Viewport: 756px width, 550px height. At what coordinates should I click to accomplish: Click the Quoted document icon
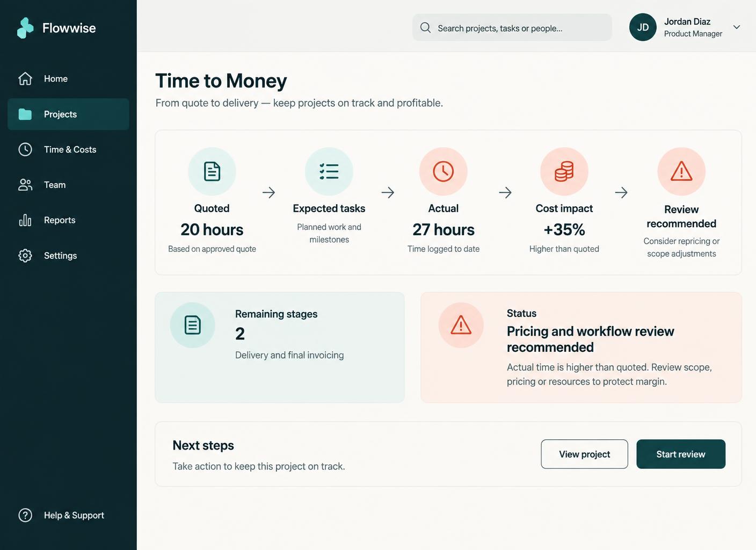(x=212, y=171)
